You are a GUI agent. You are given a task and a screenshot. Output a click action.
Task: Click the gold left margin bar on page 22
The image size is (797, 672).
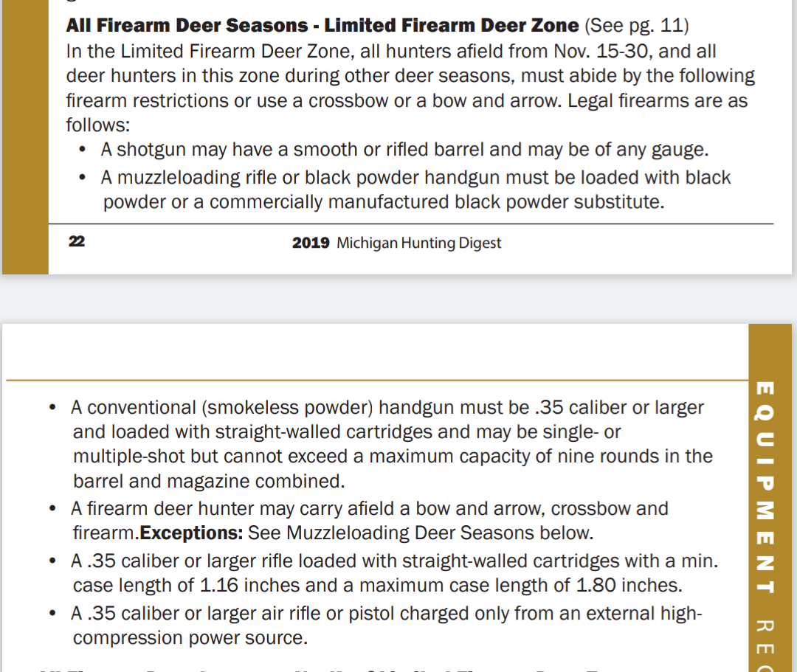pyautogui.click(x=25, y=136)
